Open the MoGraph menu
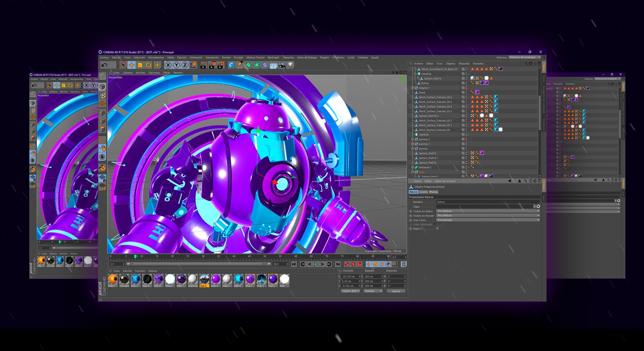The image size is (644, 351). (273, 57)
